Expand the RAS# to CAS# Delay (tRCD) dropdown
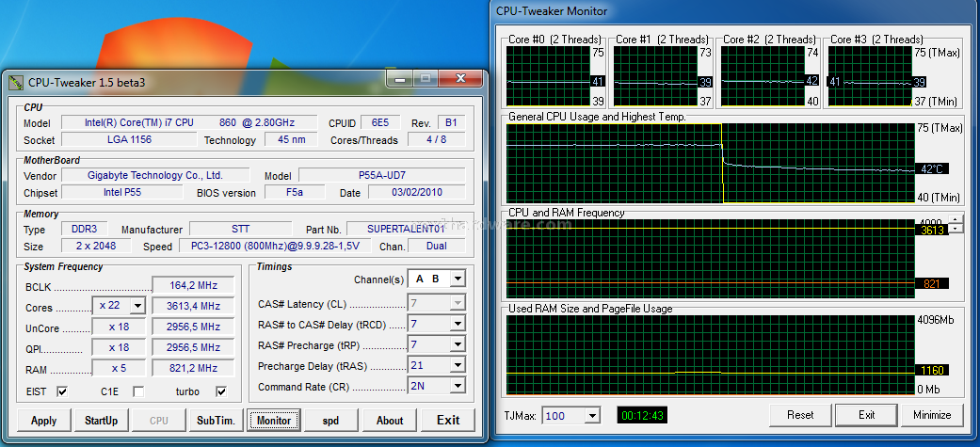Screen dimensions: 980x447 458,324
